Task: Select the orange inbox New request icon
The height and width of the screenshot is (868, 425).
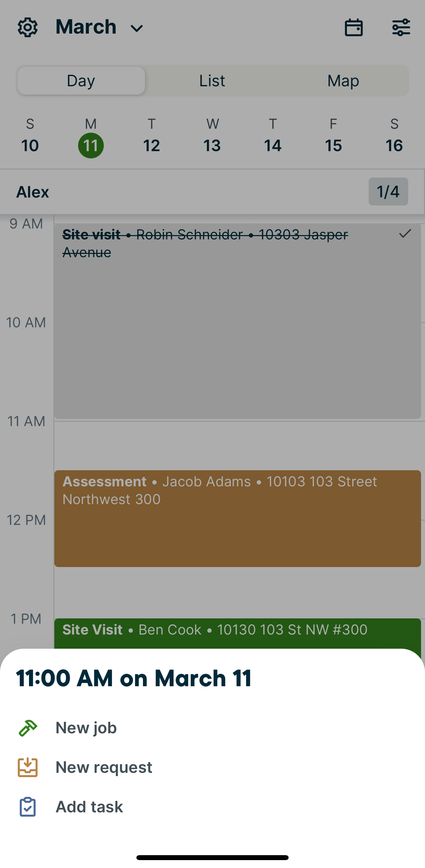Action: [x=28, y=767]
